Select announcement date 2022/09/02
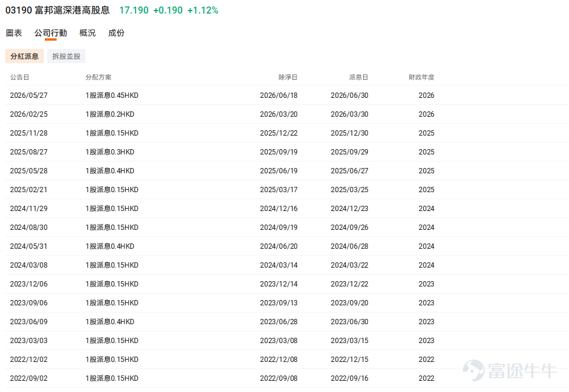The image size is (569, 392). coord(29,378)
